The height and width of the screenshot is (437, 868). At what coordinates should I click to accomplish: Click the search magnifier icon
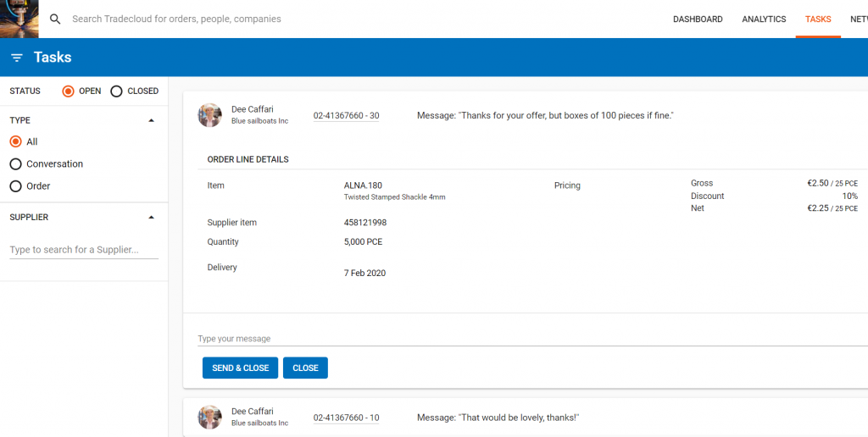[55, 19]
